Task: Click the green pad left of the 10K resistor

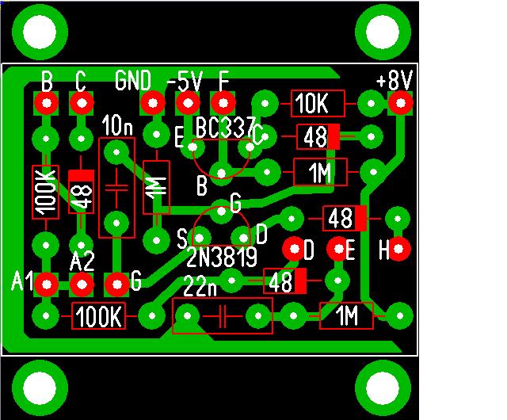Action: [265, 104]
